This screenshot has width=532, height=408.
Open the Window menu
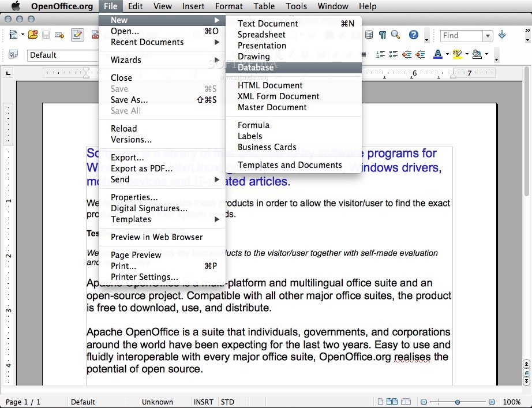tap(333, 6)
